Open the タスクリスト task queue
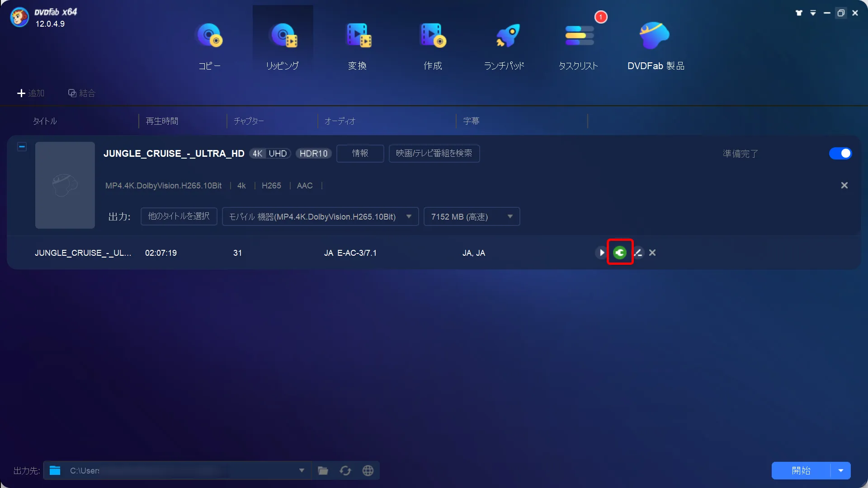868x488 pixels. [x=579, y=47]
